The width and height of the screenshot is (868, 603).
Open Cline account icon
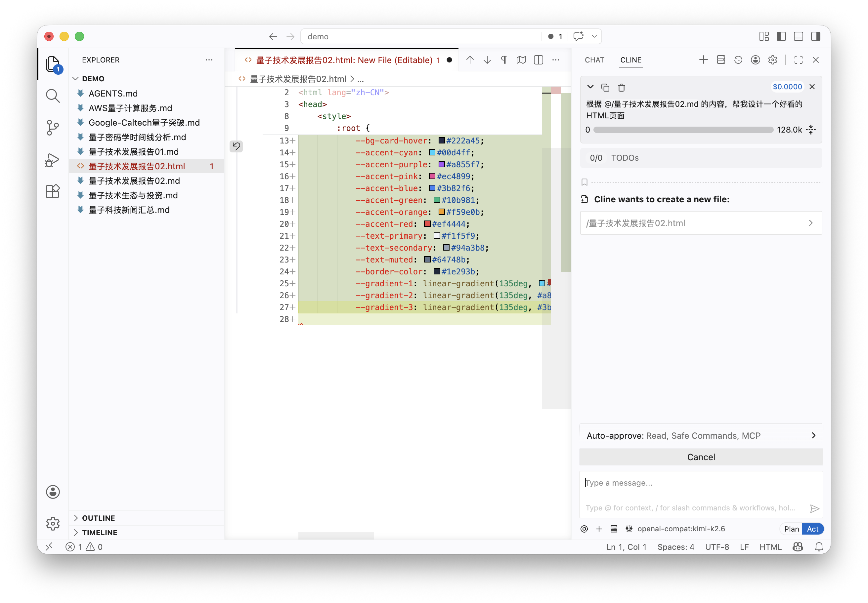pos(755,60)
